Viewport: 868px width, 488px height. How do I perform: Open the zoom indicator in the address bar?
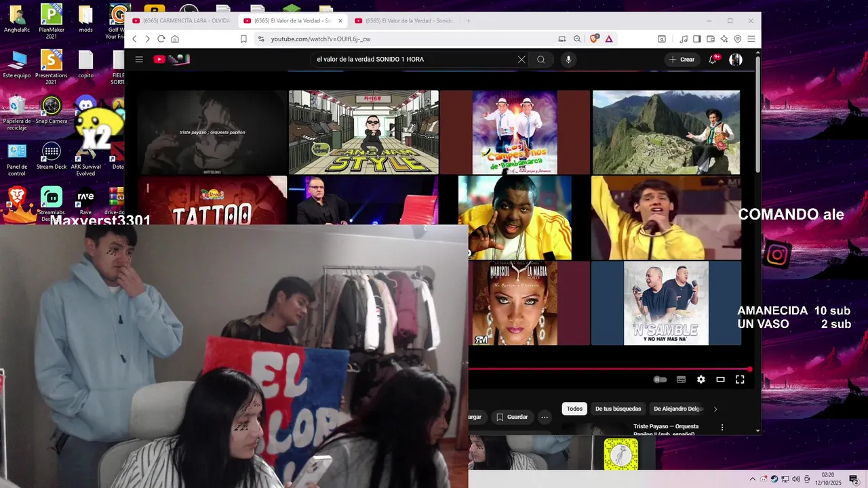click(x=577, y=39)
